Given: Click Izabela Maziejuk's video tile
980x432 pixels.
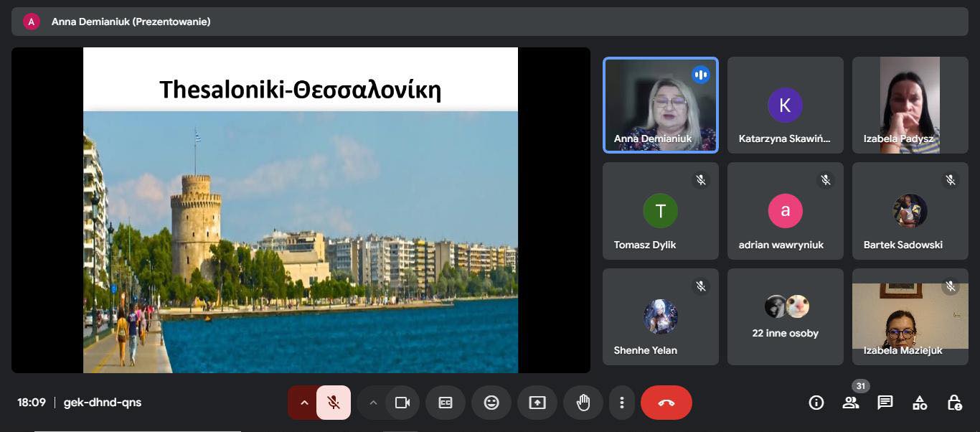Looking at the screenshot, I should [x=910, y=316].
